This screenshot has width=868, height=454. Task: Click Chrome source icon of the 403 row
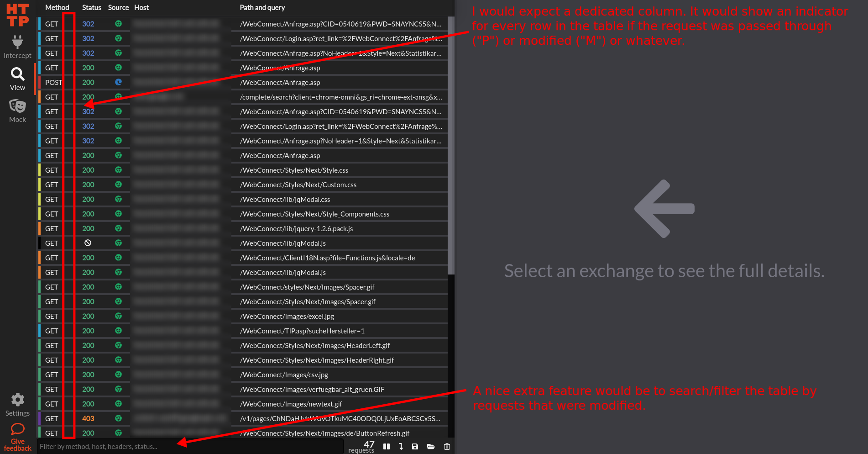(118, 418)
